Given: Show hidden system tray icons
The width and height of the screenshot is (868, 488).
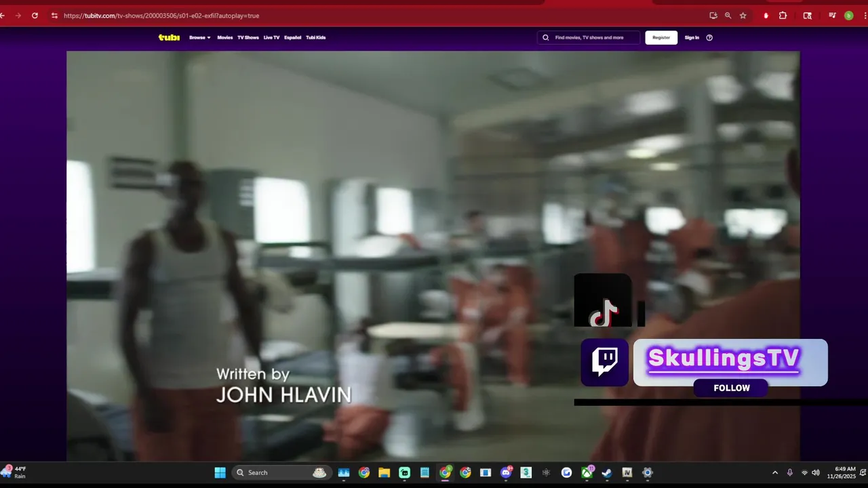Looking at the screenshot, I should coord(775,472).
